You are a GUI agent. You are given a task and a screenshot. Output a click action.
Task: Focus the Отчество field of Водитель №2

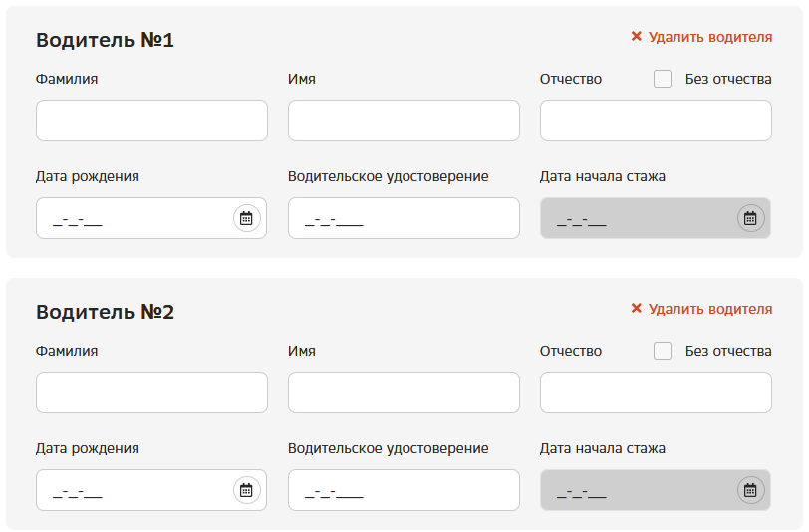click(x=656, y=393)
